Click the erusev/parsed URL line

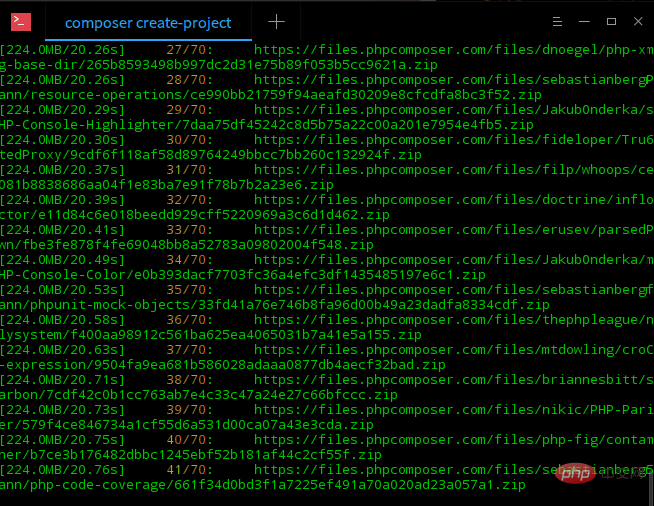pos(454,230)
